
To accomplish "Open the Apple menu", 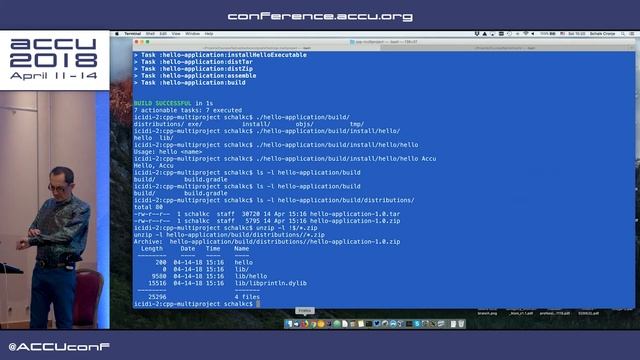I will click(x=117, y=34).
